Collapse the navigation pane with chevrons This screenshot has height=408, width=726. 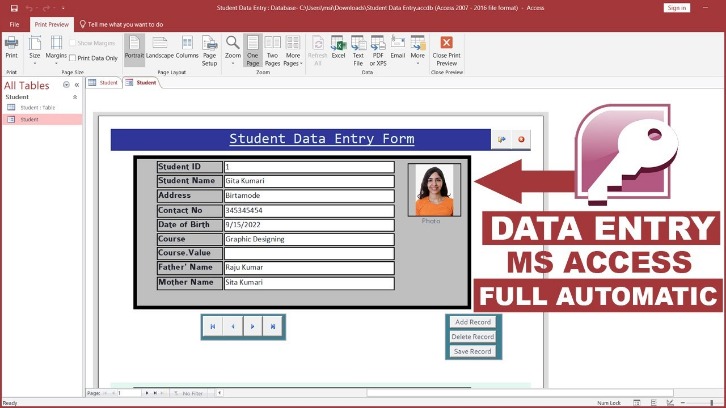click(x=77, y=85)
